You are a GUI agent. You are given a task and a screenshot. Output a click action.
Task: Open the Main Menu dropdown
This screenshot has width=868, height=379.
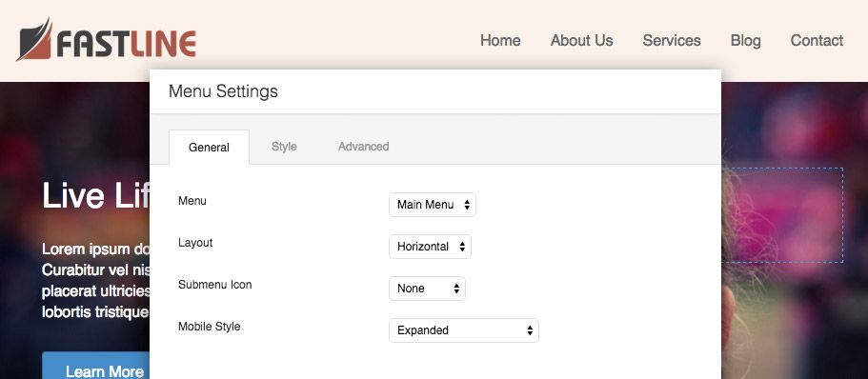[433, 205]
